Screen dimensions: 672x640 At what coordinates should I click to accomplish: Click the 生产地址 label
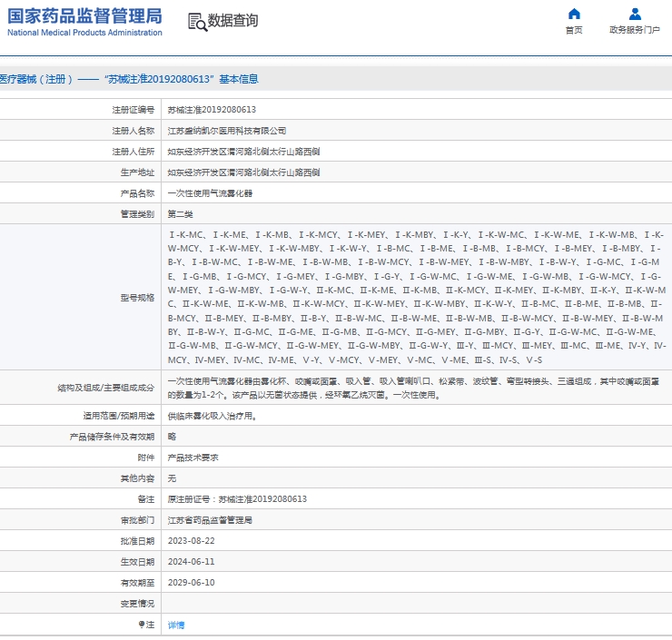pyautogui.click(x=137, y=172)
